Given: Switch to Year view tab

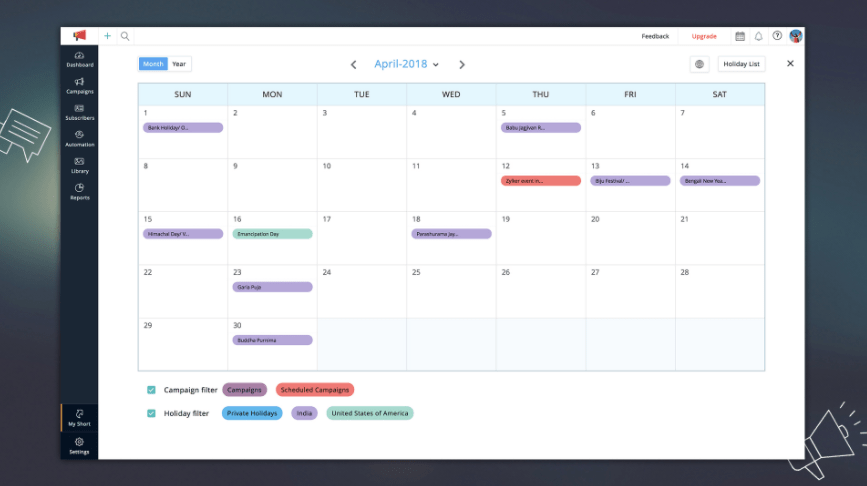Looking at the screenshot, I should pos(179,64).
